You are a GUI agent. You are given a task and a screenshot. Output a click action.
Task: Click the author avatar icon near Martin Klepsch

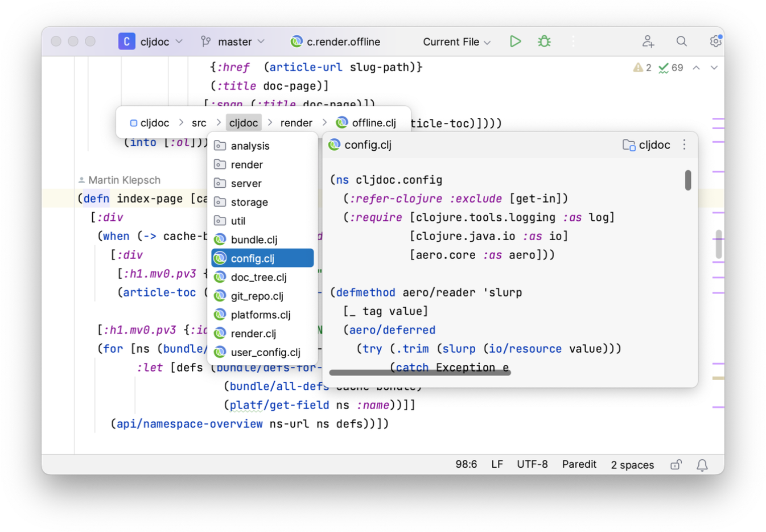click(81, 180)
